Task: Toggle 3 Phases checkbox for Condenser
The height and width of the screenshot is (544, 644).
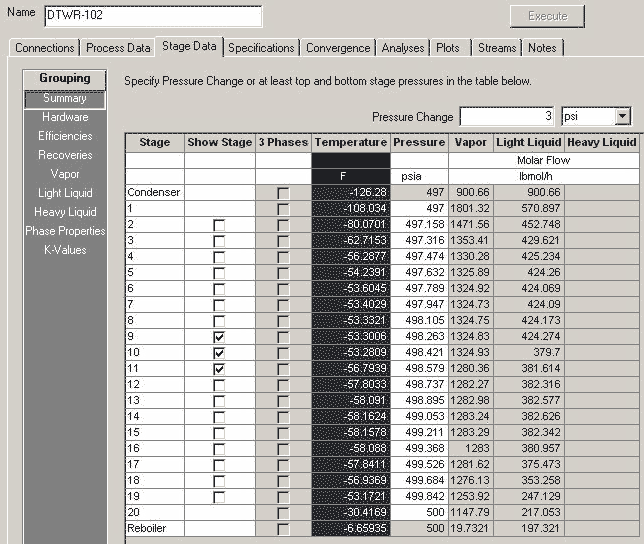Action: pos(283,193)
